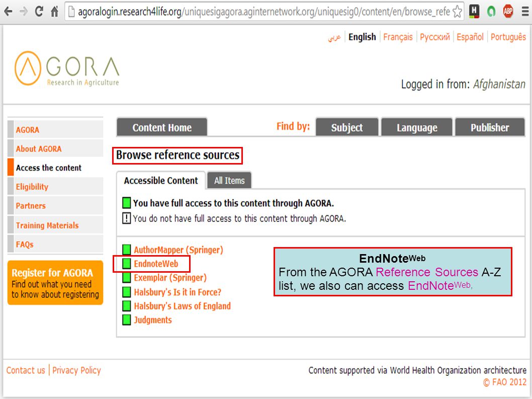Find by Publisher button
532x399 pixels.
(490, 127)
